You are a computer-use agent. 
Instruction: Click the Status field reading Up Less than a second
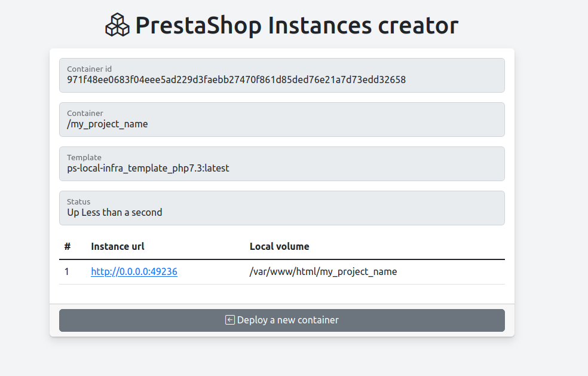281,208
